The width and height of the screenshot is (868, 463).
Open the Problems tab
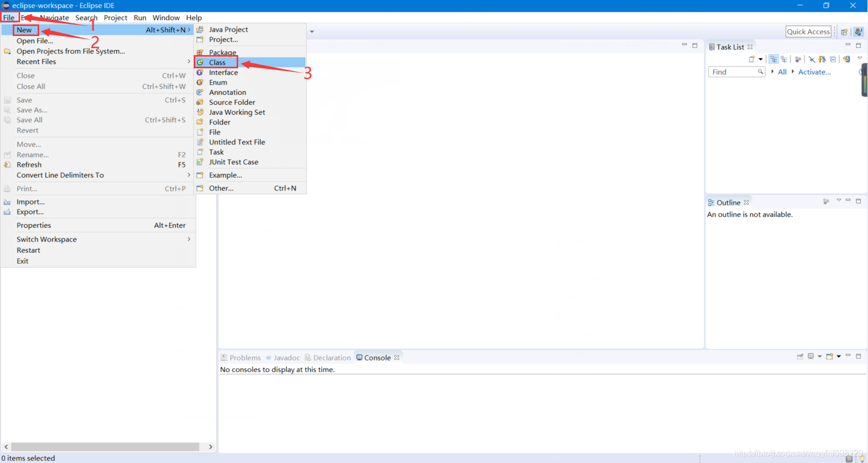[241, 358]
